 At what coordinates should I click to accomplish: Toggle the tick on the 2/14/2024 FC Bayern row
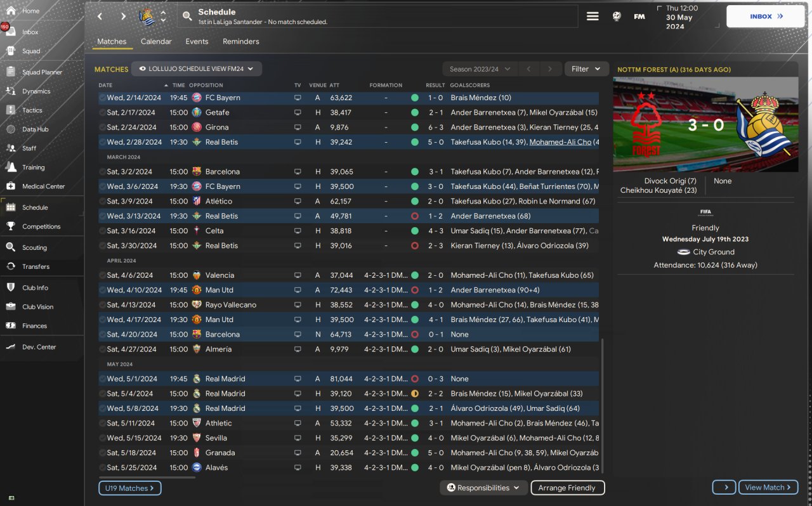(x=102, y=98)
